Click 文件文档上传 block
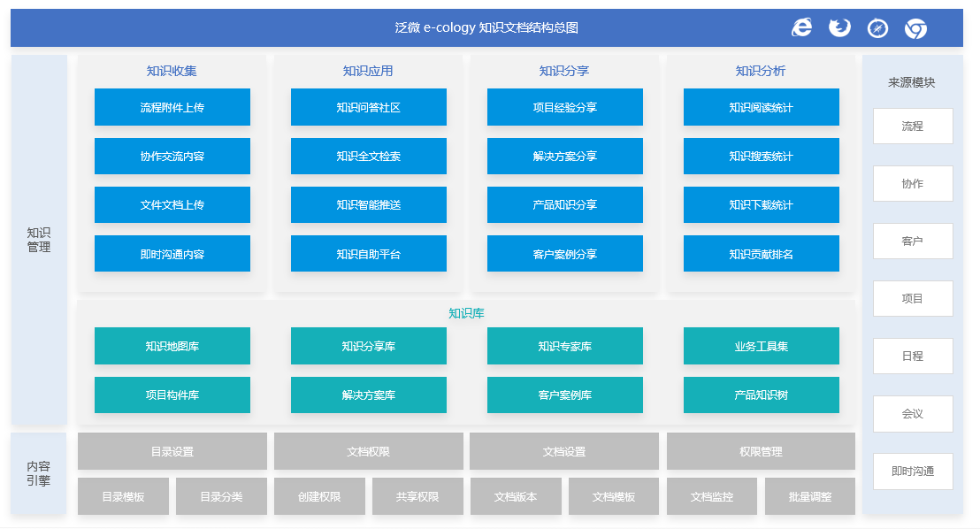The height and width of the screenshot is (529, 980). pos(172,204)
